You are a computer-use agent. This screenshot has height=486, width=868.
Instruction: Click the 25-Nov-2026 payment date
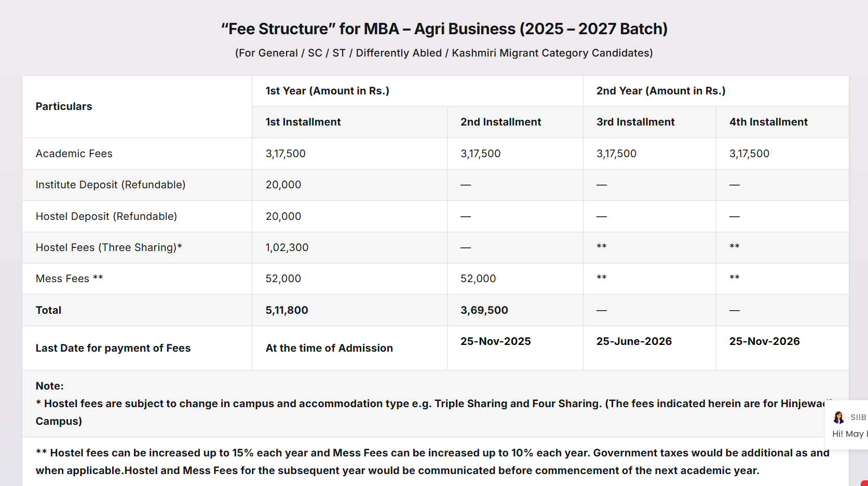pyautogui.click(x=764, y=341)
